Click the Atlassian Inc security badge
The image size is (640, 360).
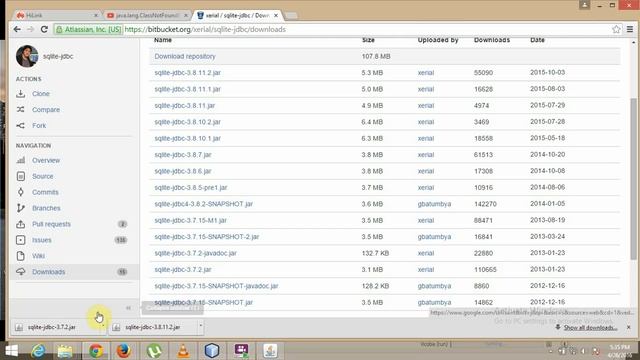(89, 29)
